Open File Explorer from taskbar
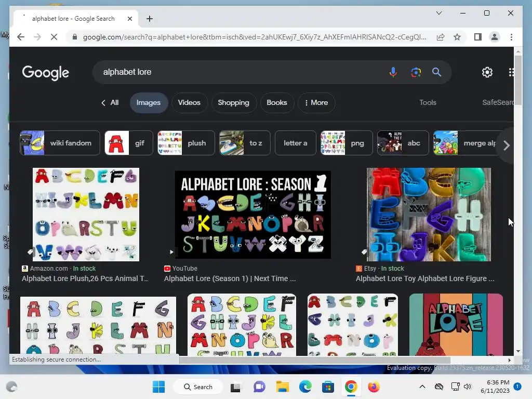This screenshot has width=532, height=399. (x=282, y=387)
